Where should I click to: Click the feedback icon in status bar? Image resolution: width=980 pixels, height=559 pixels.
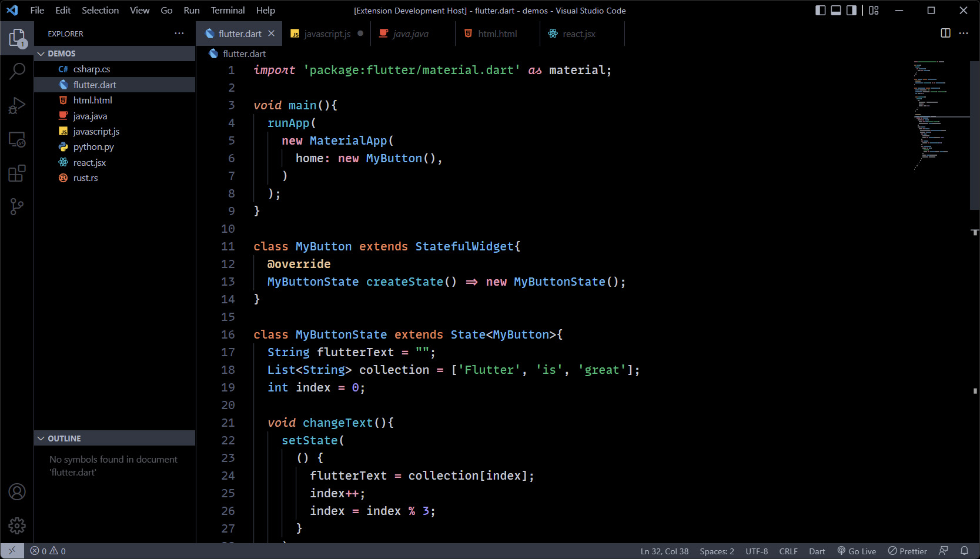coord(944,551)
